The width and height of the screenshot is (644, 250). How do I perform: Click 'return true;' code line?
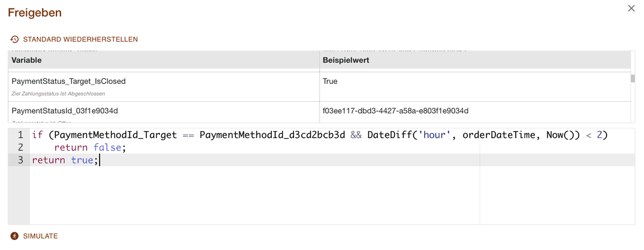65,160
